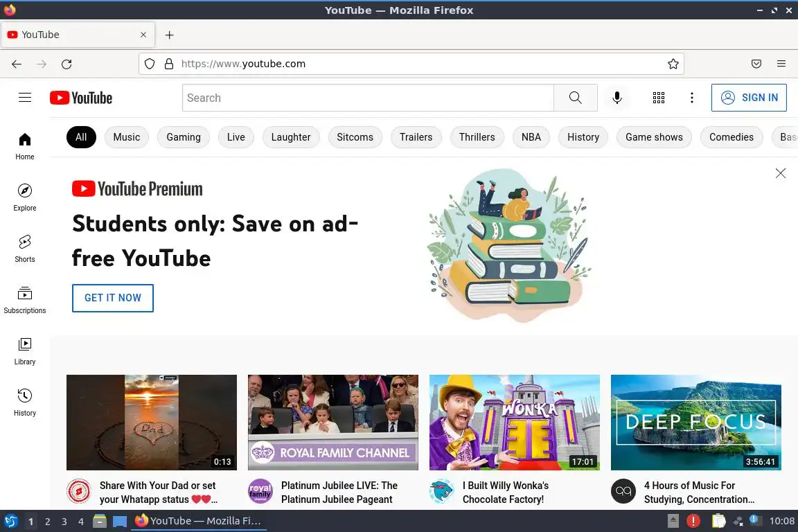Open Firefox application menu
The width and height of the screenshot is (798, 532).
(781, 64)
